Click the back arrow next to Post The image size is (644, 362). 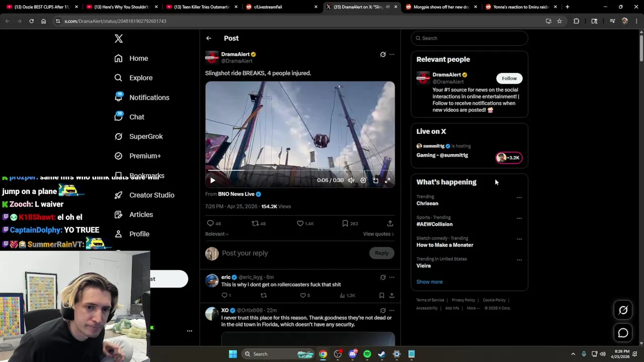(209, 38)
